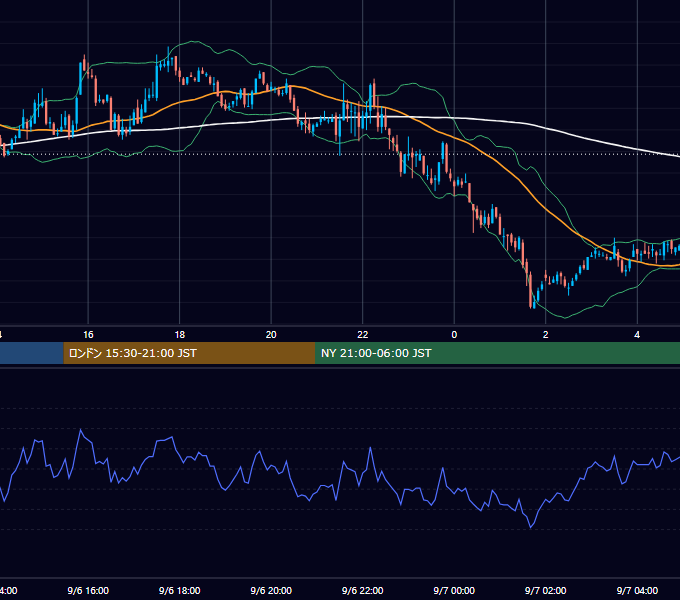
Task: Click the 22 hour label on price chart axis
Action: click(x=363, y=335)
